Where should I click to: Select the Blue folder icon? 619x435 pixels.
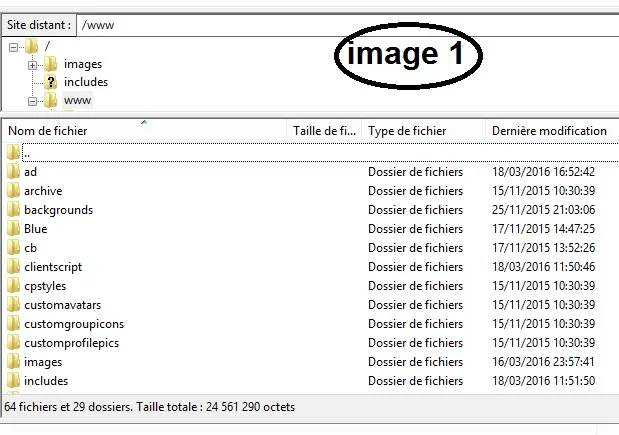(x=13, y=229)
